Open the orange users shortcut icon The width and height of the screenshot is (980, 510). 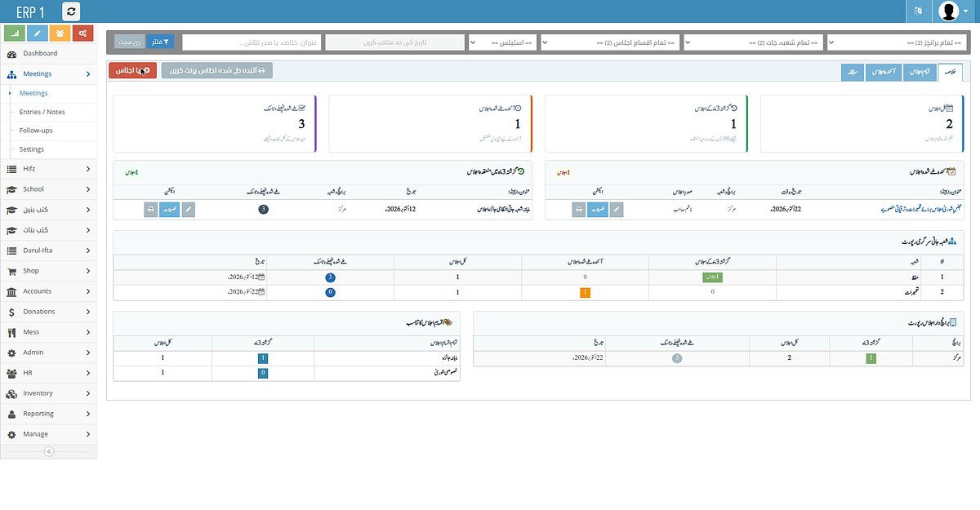(60, 33)
